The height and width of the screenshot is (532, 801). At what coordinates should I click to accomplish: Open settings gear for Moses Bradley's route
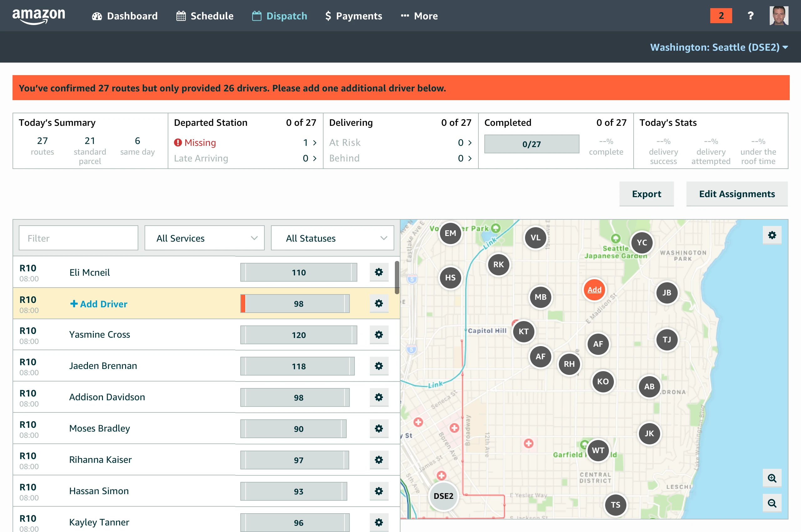[379, 428]
